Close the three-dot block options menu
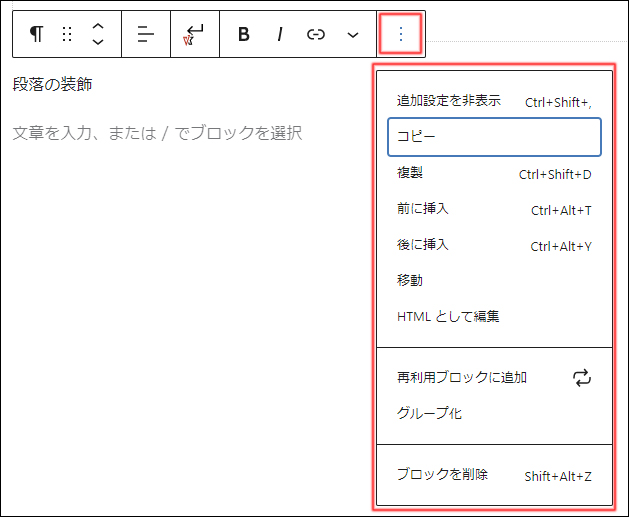Screen dimensions: 629x517 pos(401,34)
